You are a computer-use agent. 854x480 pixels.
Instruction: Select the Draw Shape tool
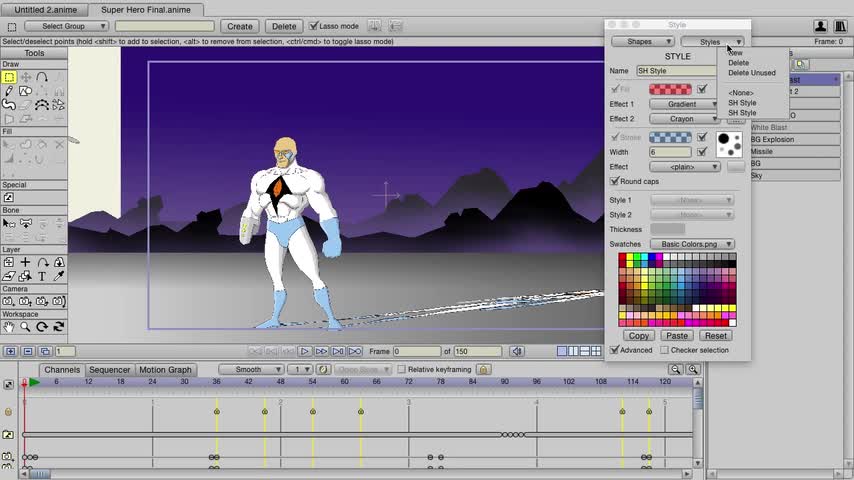[x=26, y=91]
